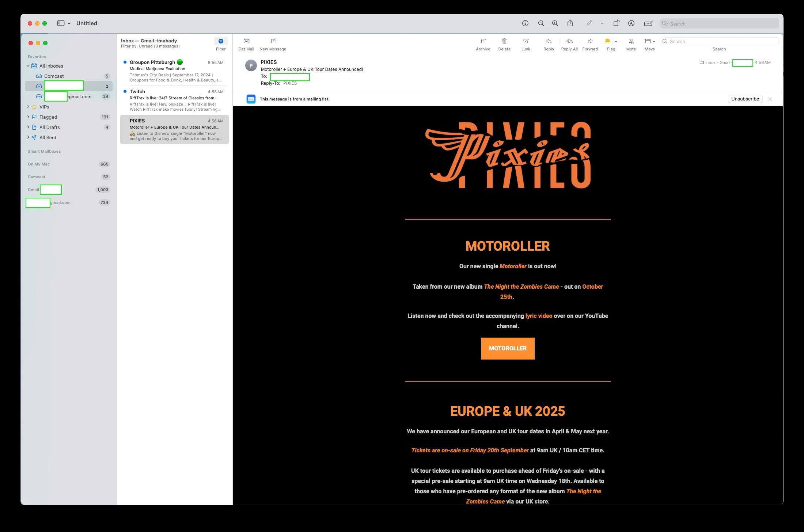Select the Comcast inbox in Favorites
This screenshot has width=804, height=532.
pyautogui.click(x=69, y=76)
